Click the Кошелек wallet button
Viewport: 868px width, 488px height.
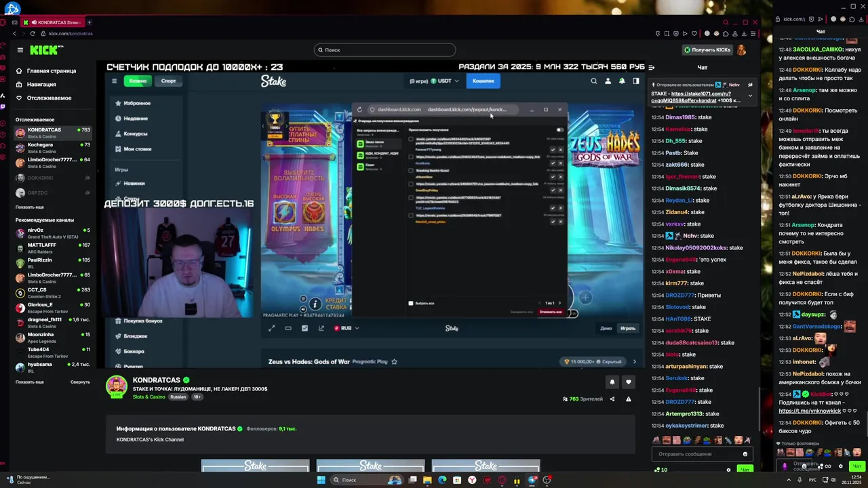point(483,81)
